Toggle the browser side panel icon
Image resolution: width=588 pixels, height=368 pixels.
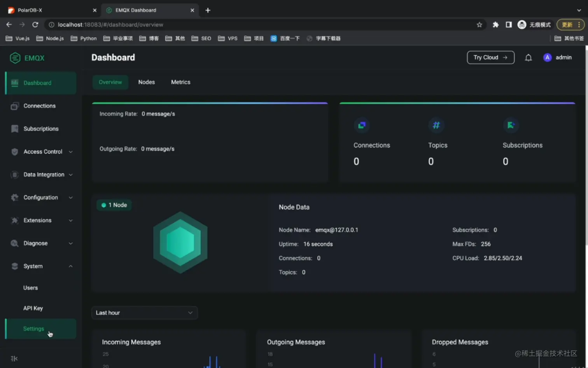coord(509,25)
